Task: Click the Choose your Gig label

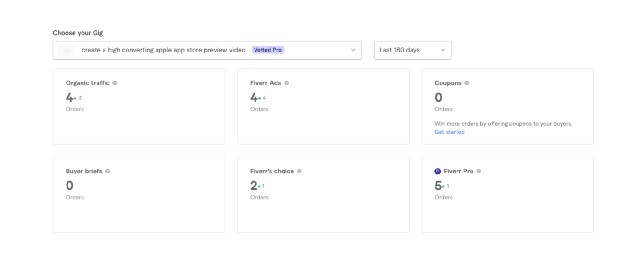Action: click(78, 33)
